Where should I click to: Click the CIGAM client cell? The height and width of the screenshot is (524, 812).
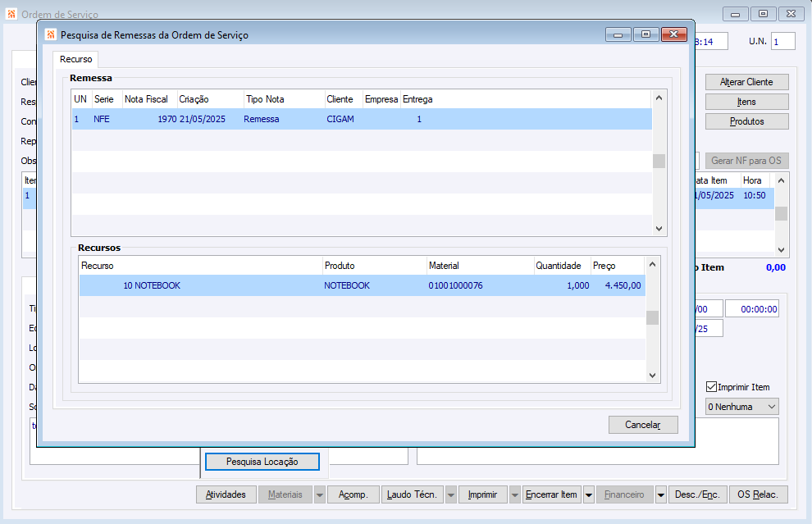pyautogui.click(x=340, y=119)
